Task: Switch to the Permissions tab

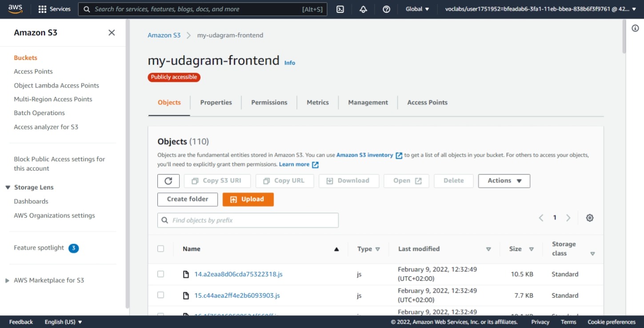Action: point(269,102)
